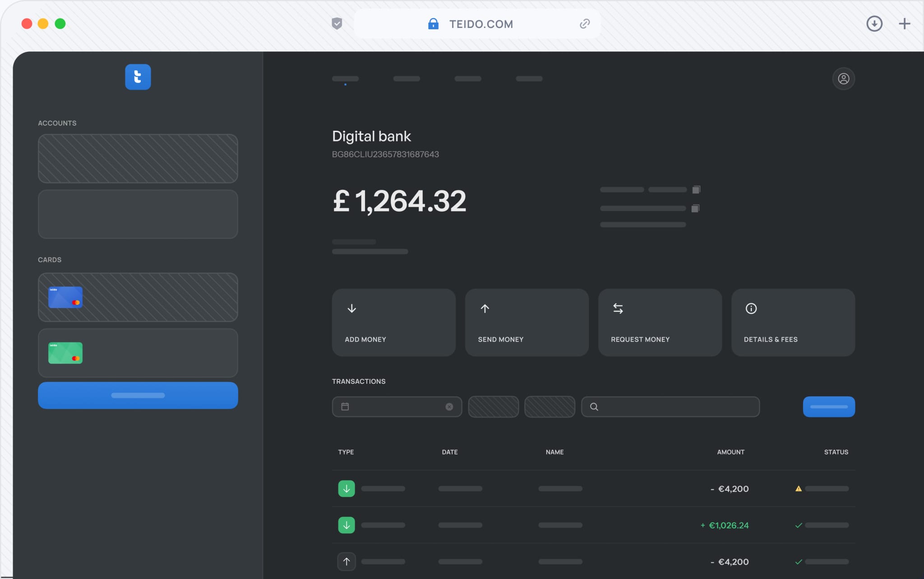
Task: Click the date range filter field
Action: pos(397,407)
